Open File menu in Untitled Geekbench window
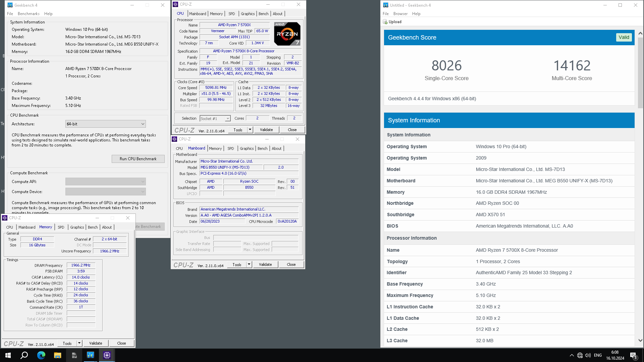 (386, 14)
